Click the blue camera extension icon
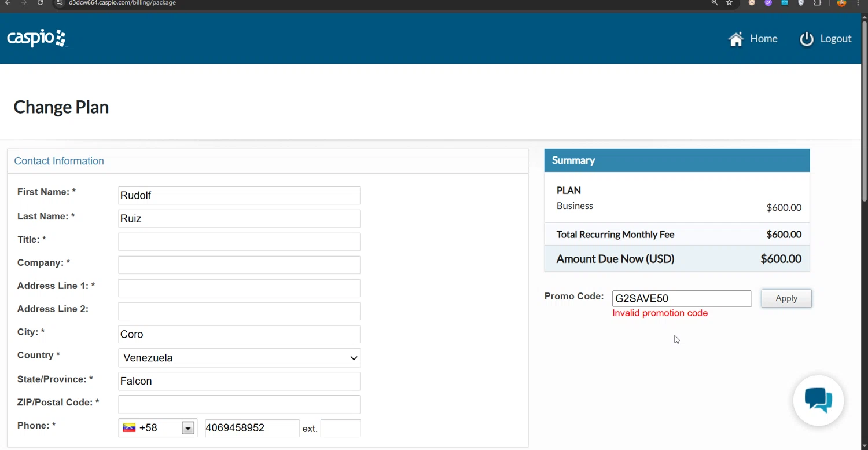 pyautogui.click(x=785, y=3)
